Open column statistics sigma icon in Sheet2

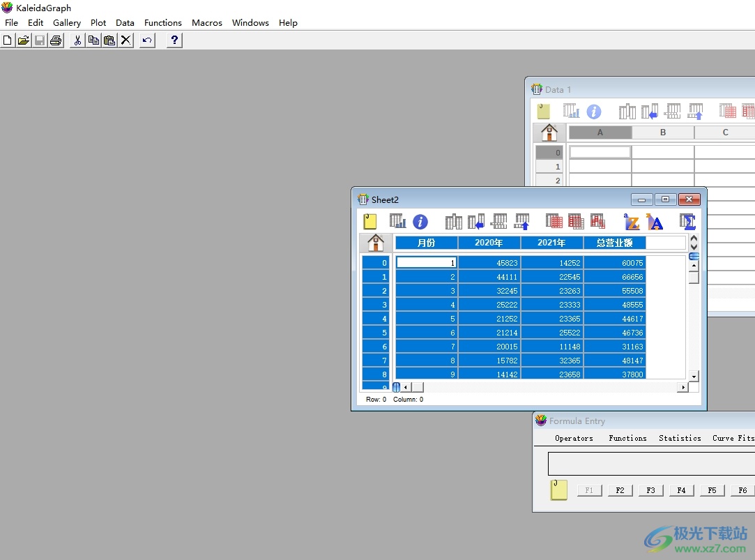pyautogui.click(x=688, y=222)
